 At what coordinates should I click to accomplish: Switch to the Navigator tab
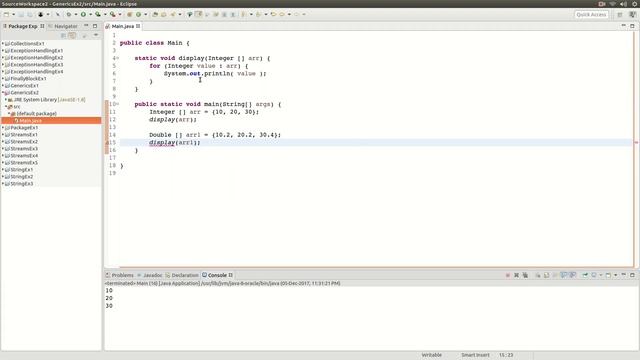click(63, 26)
